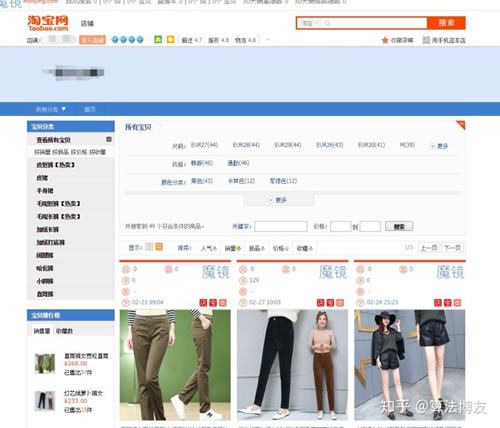Image resolution: width=500 pixels, height=428 pixels.
Task: Click first red badge after 02-24 21:23
Action: (x=438, y=303)
